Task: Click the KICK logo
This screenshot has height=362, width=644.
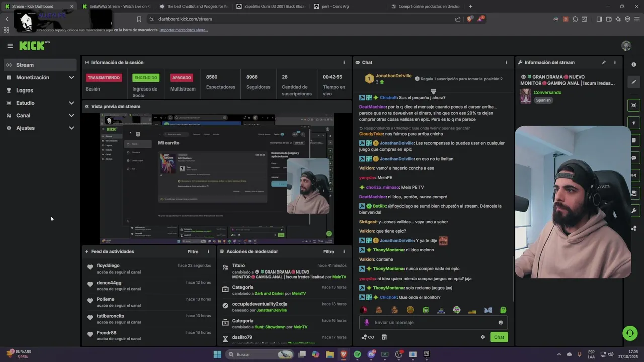Action: point(34,46)
